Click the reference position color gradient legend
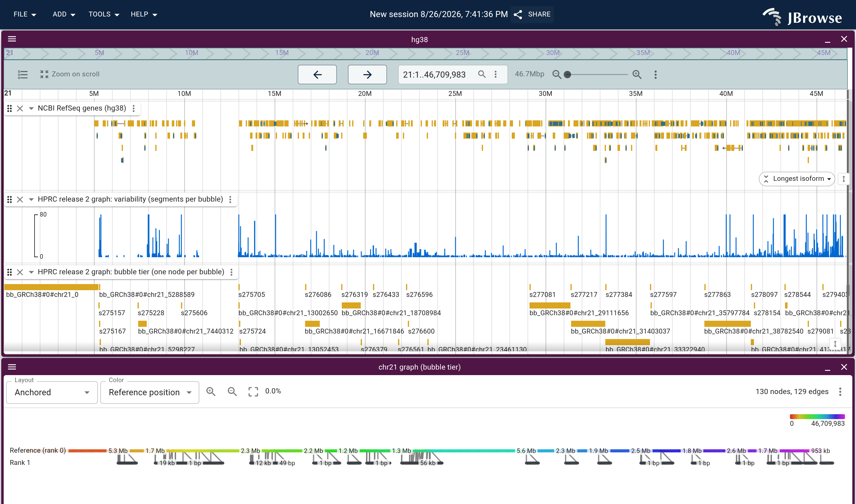The width and height of the screenshot is (856, 504). [x=817, y=416]
